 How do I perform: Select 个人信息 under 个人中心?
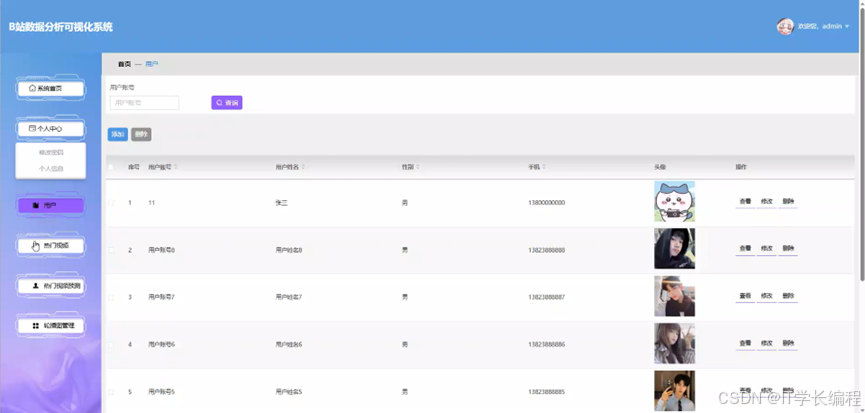[51, 169]
